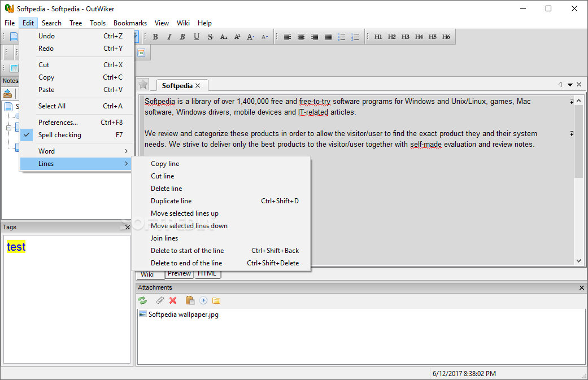Insert a numbered list
The width and height of the screenshot is (588, 380).
(355, 37)
